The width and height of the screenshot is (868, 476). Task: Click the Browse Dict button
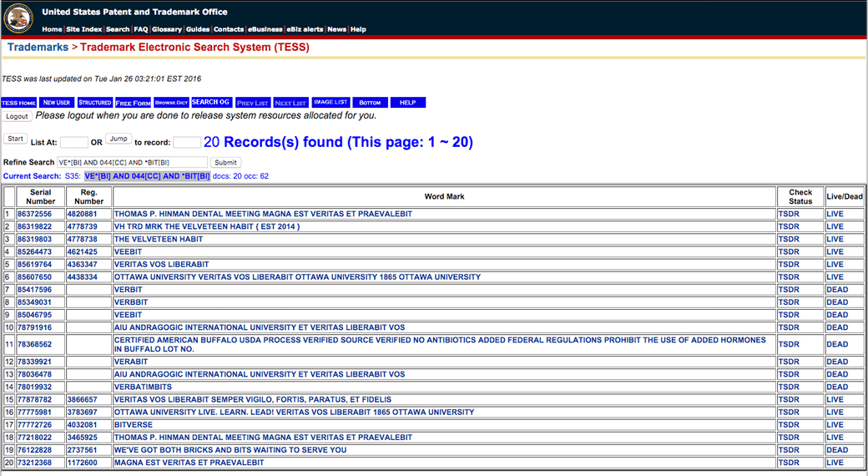pyautogui.click(x=171, y=103)
